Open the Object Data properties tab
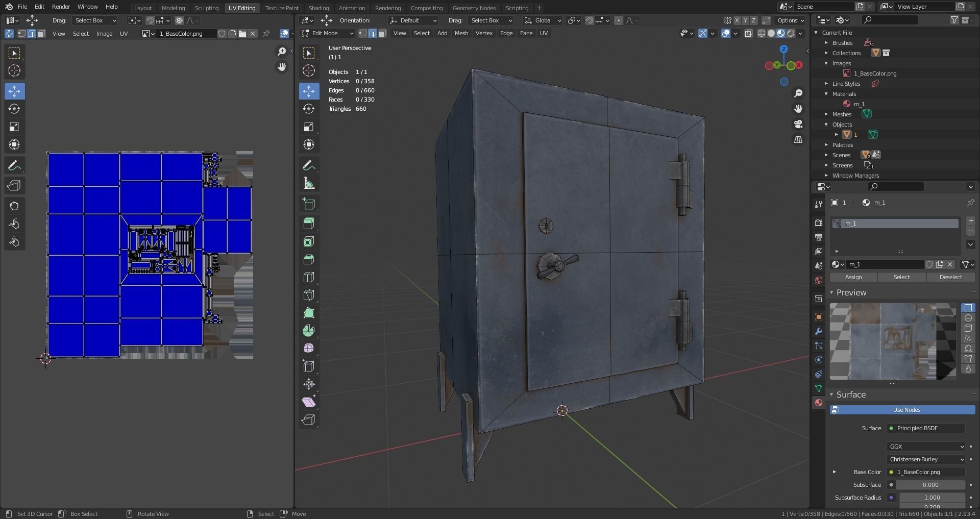This screenshot has height=519, width=980. pos(819,388)
